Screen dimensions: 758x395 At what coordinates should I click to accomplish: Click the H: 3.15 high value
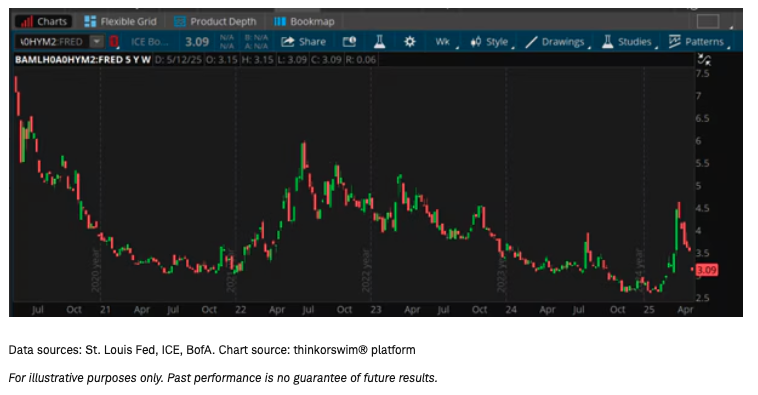[x=258, y=60]
